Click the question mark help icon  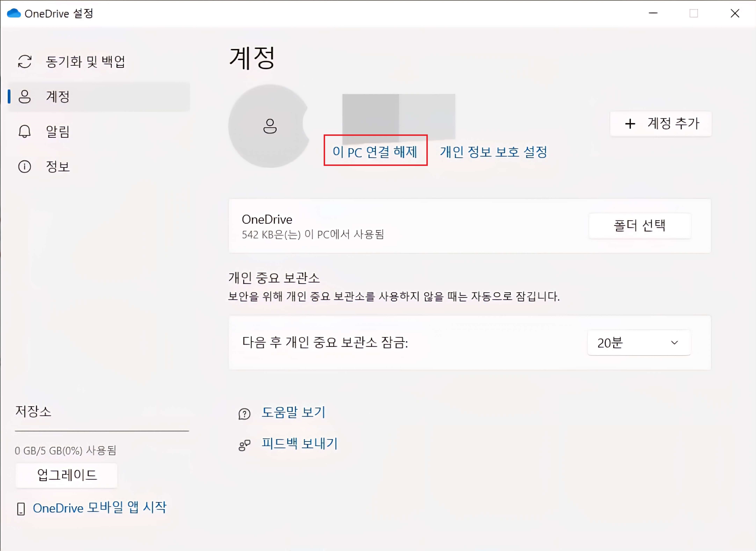coord(244,414)
